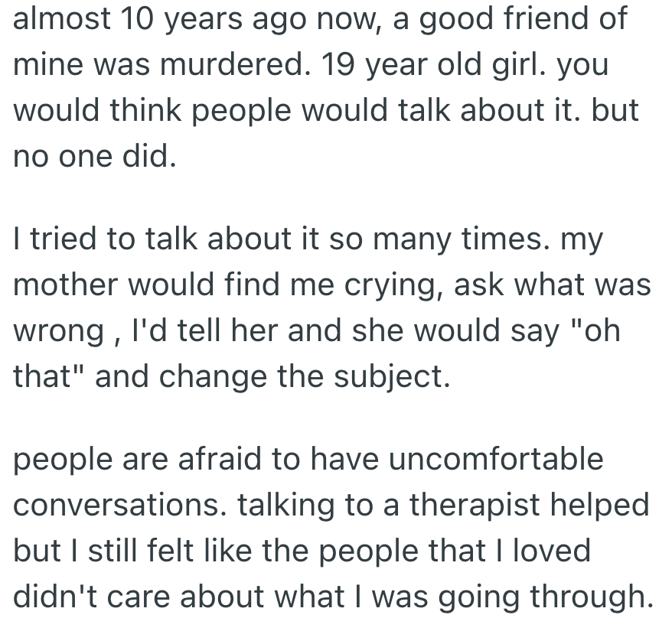Click the word "murdered"

coord(226,64)
